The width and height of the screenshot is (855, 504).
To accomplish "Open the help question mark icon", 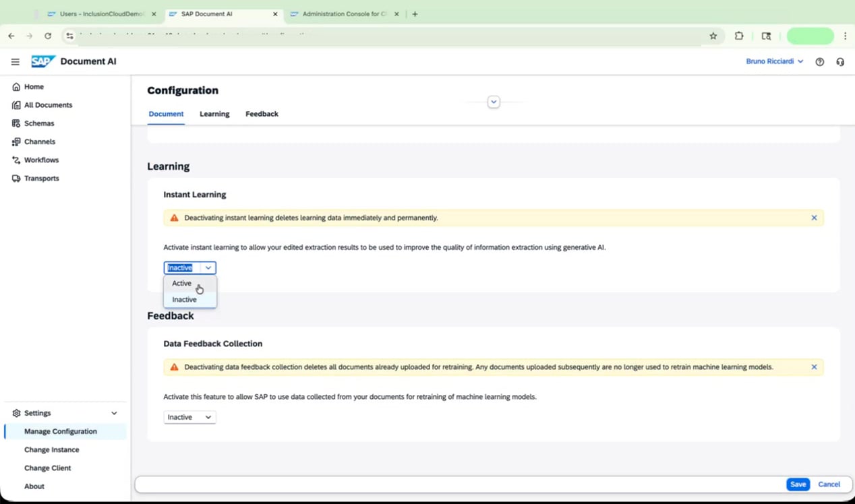I will (x=820, y=61).
